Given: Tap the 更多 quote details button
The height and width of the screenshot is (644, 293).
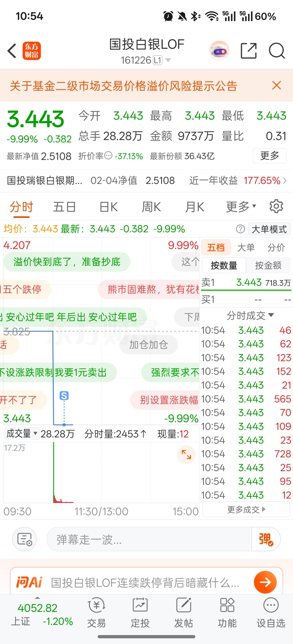Looking at the screenshot, I should click(x=269, y=156).
